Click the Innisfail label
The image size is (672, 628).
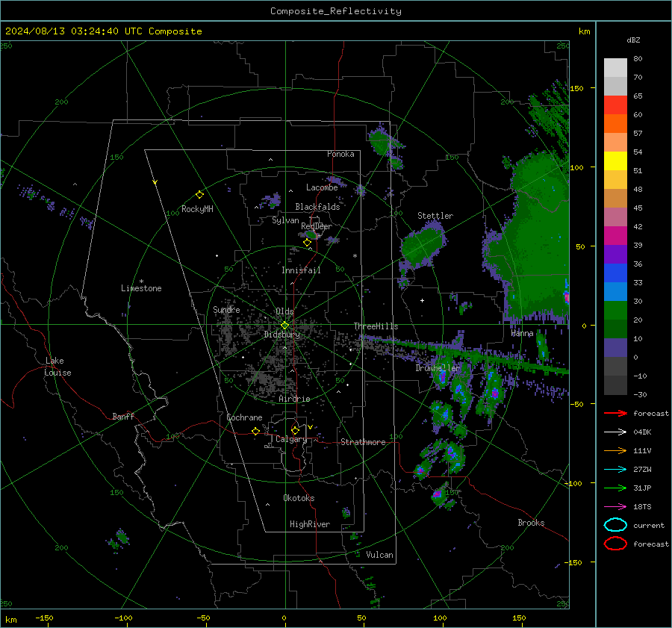coord(301,270)
